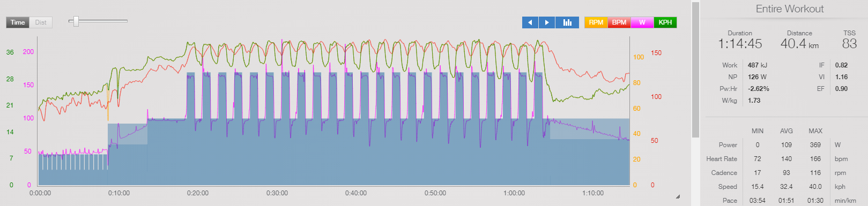Select the TSS value 83
Viewport: 868px width, 206px height.
tap(849, 44)
